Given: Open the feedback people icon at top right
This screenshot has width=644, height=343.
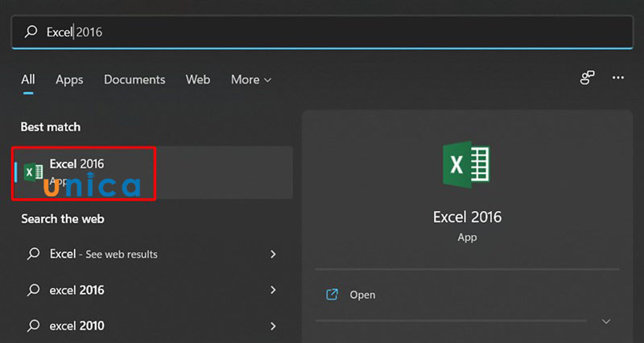Looking at the screenshot, I should [x=587, y=77].
